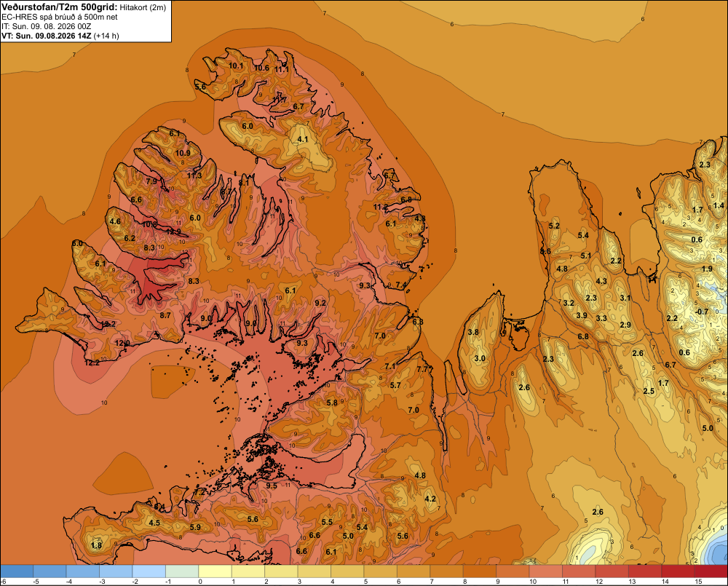Select the 3.8 temperature label on peninsula
Image resolution: width=728 pixels, height=586 pixels.
pyautogui.click(x=473, y=332)
